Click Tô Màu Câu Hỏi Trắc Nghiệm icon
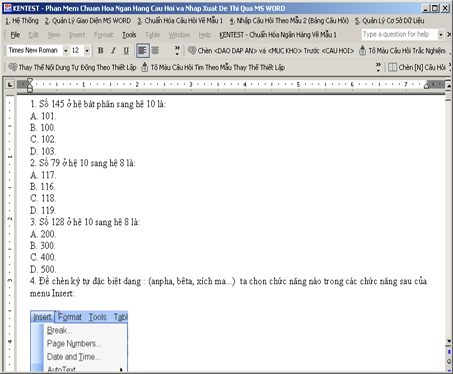This screenshot has width=453, height=374. [x=362, y=51]
